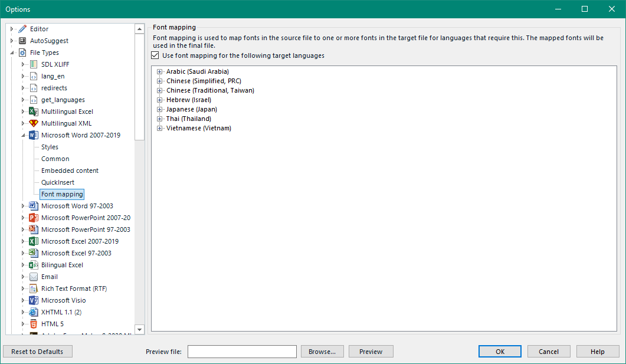Expand the Vietnamese (Vietnam) node

pos(160,128)
